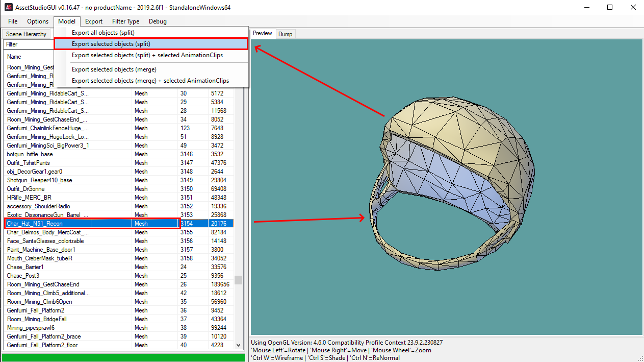Screen dimensions: 644x362
Task: Expand the Export menu
Action: (x=94, y=21)
